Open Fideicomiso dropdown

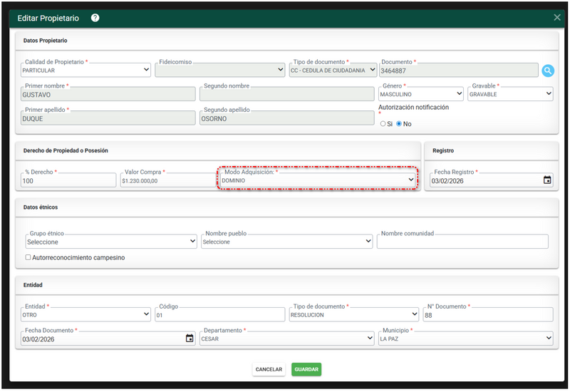coord(219,70)
